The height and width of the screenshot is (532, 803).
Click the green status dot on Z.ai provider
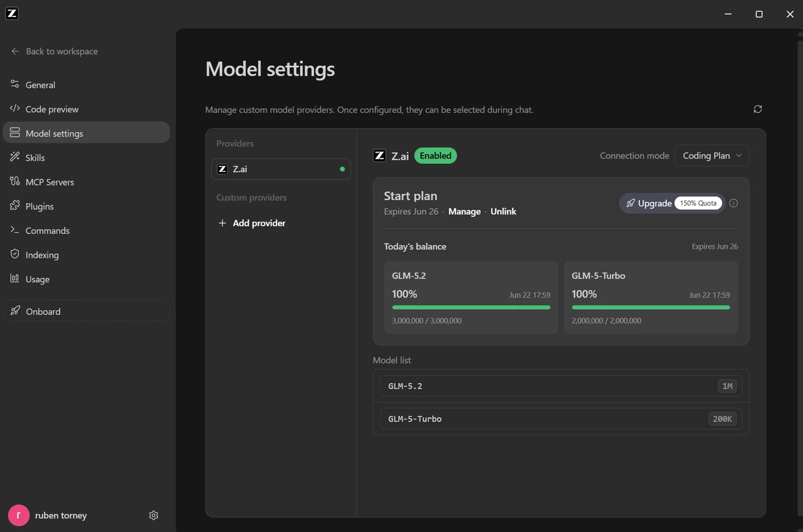tap(342, 169)
